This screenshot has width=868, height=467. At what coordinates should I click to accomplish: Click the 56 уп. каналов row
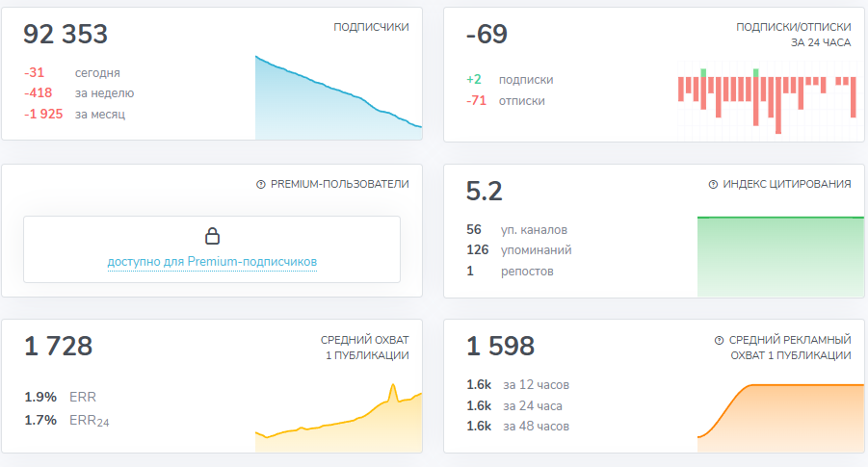[x=516, y=229]
